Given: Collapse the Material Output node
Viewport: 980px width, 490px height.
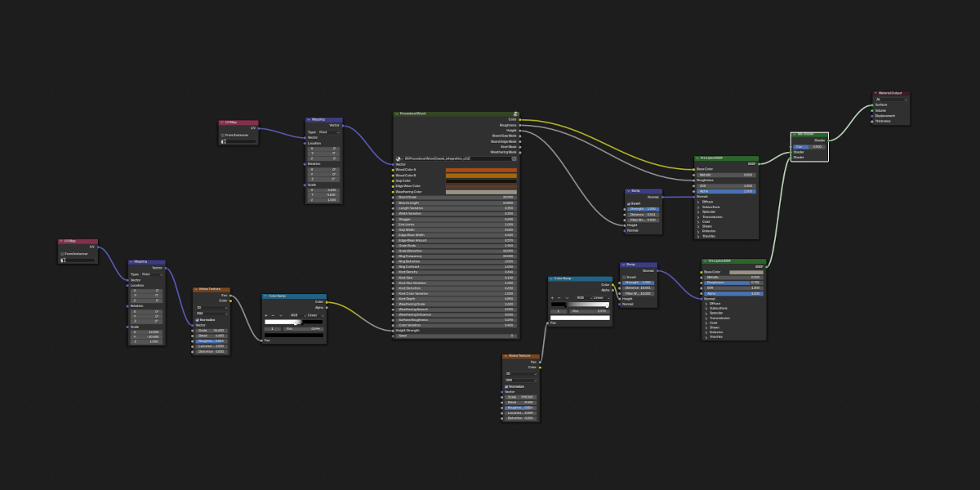Looking at the screenshot, I should click(x=876, y=93).
